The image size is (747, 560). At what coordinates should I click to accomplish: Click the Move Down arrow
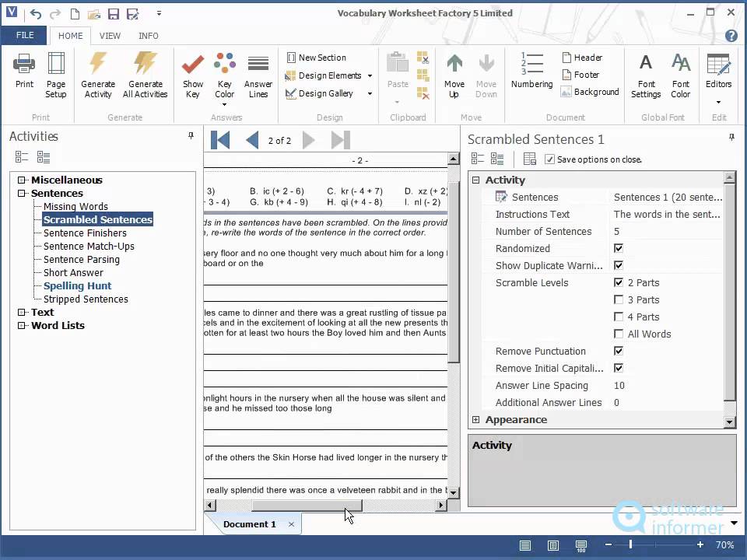click(486, 75)
